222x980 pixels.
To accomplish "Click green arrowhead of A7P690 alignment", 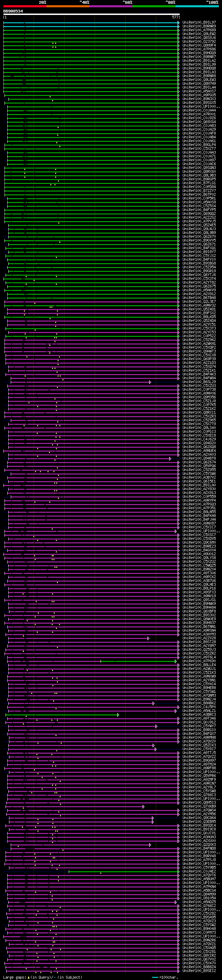I will [x=176, y=661].
